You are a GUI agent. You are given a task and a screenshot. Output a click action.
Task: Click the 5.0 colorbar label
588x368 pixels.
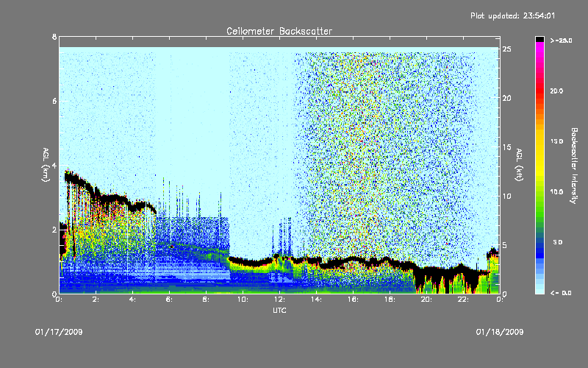click(x=557, y=242)
